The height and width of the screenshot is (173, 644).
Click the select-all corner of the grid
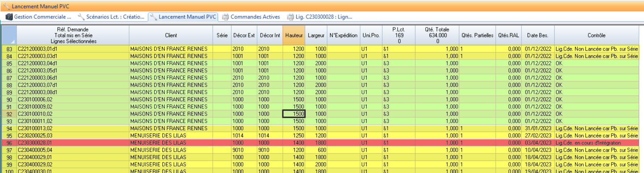9,35
